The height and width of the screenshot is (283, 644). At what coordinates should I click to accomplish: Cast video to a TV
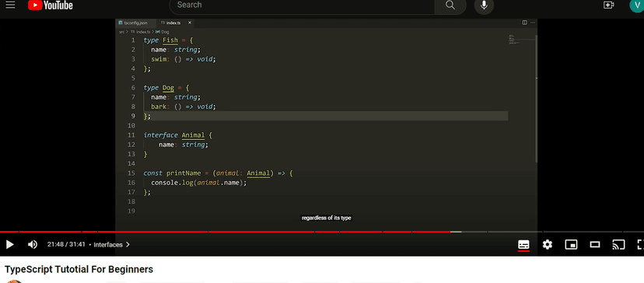618,245
